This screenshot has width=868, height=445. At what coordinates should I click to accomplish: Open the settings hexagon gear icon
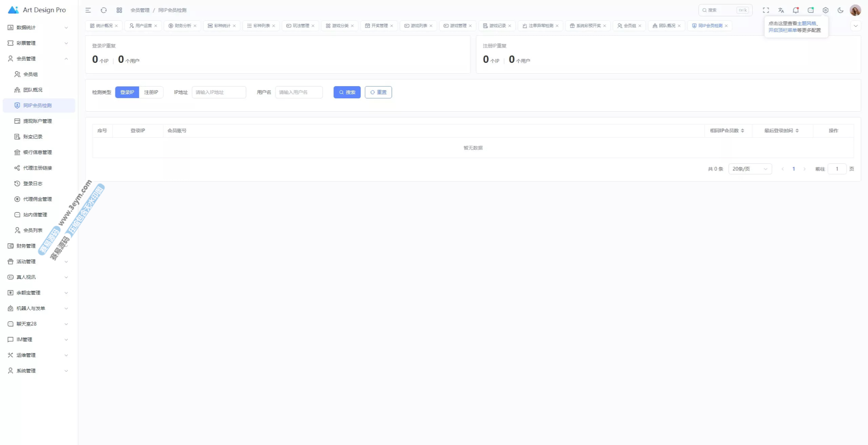point(826,10)
